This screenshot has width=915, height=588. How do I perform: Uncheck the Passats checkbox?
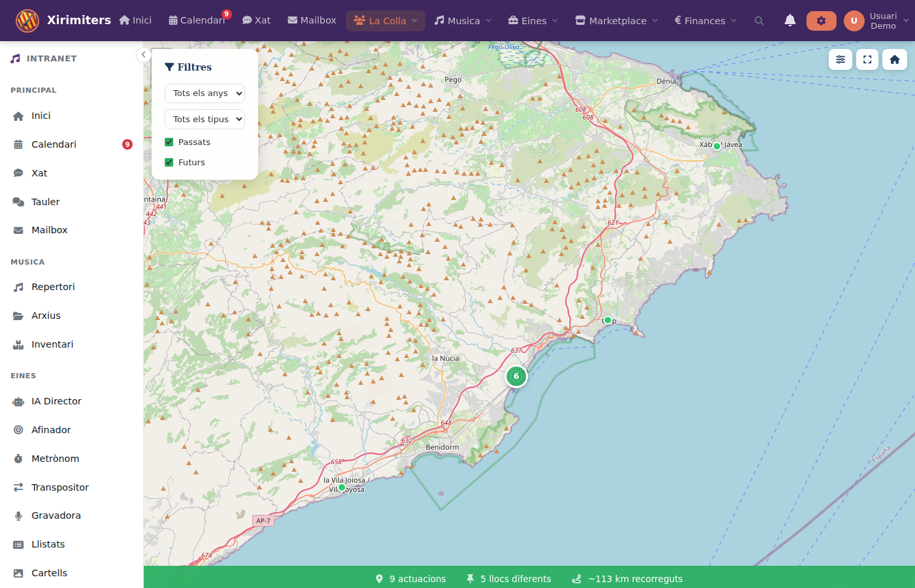point(169,142)
